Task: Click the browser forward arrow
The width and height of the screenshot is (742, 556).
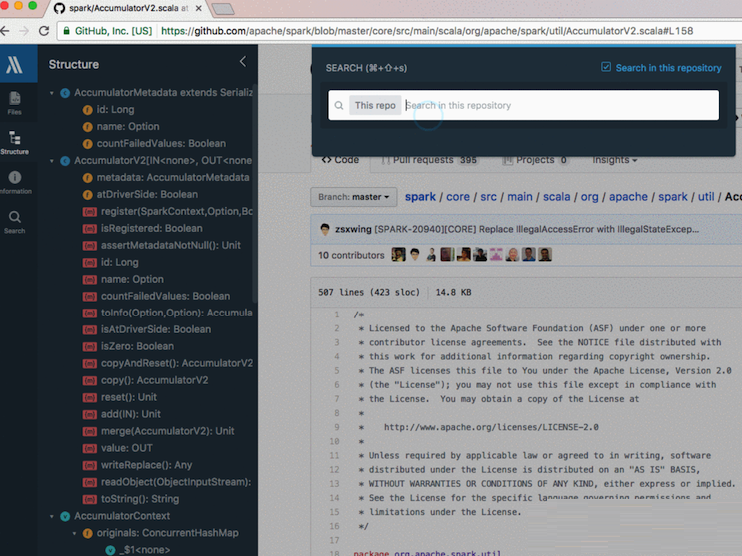Action: click(24, 31)
